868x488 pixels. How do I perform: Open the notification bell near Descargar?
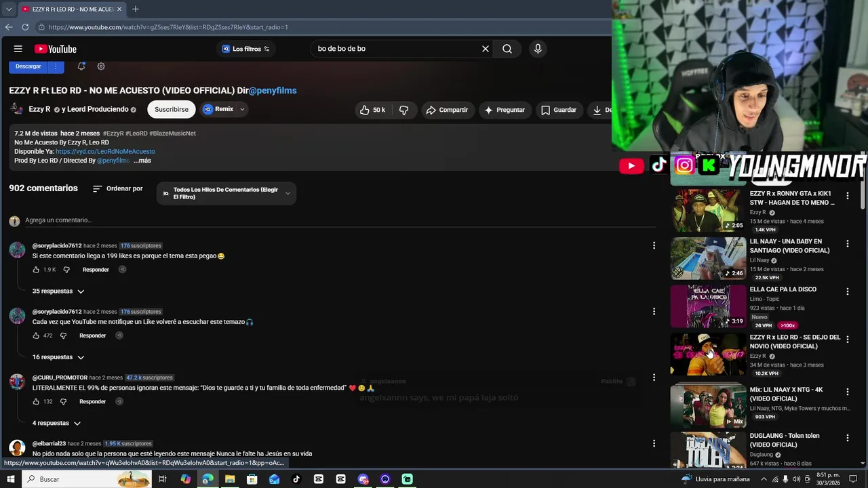[x=81, y=66]
